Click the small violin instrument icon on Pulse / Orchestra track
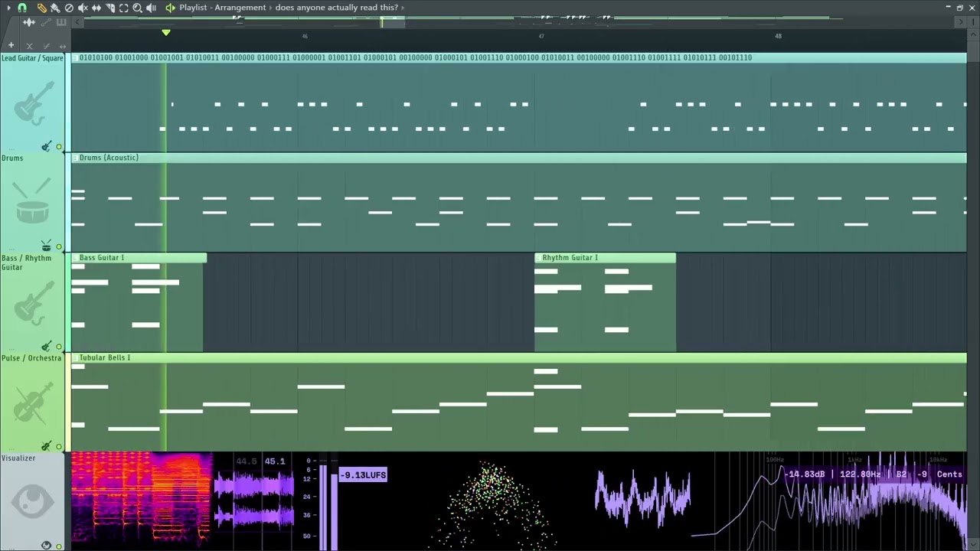The height and width of the screenshot is (551, 980). (x=46, y=445)
